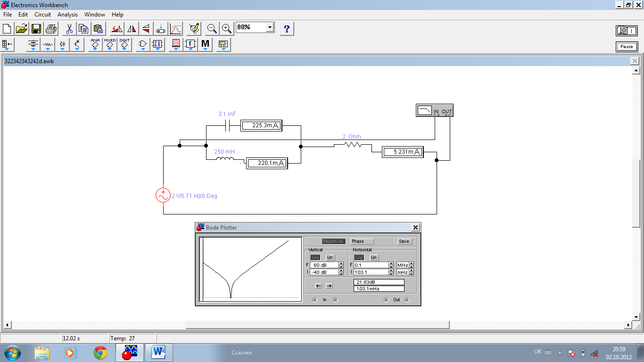Open the Mixed ICs parts bin
This screenshot has width=644, height=362.
coord(110,45)
